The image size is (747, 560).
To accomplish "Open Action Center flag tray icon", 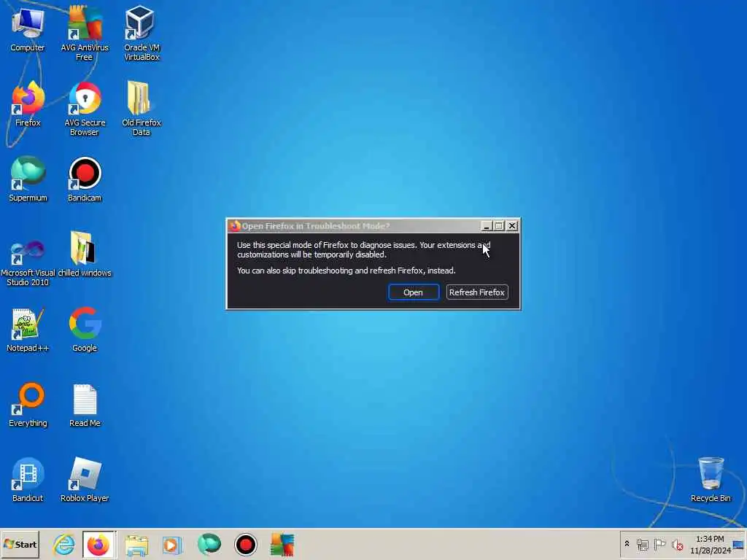I will (659, 544).
